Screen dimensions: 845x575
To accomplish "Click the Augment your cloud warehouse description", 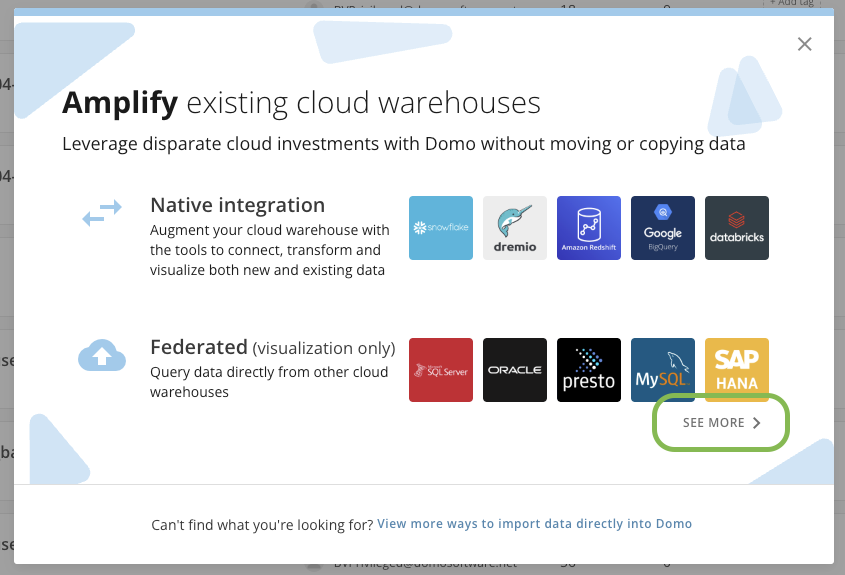I will [269, 250].
